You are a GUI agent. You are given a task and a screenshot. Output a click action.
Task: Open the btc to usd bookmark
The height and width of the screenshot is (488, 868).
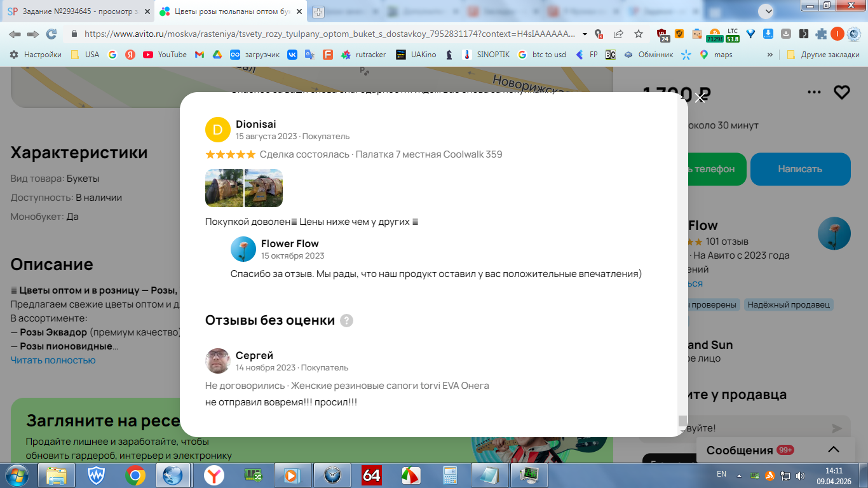(541, 55)
